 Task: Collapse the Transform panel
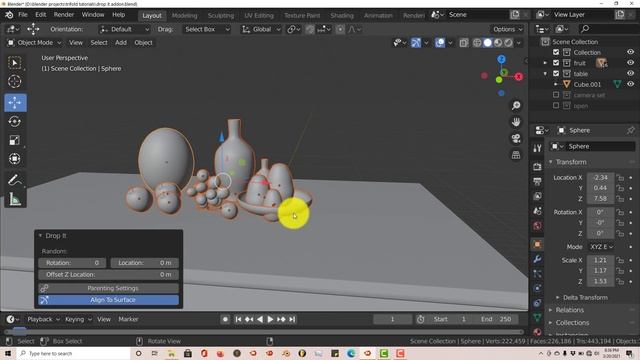pyautogui.click(x=571, y=162)
